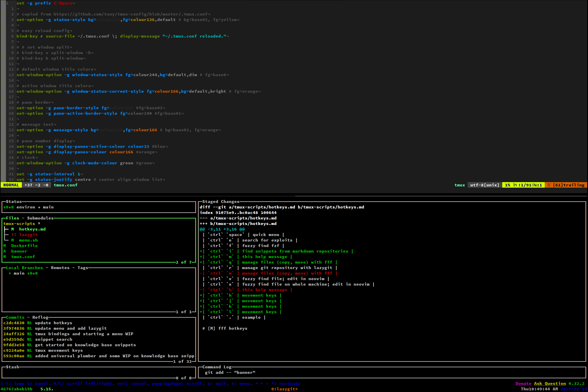Click line 6 bind-key r source-file
Image resolution: width=588 pixels, height=392 pixels.
coord(122,36)
